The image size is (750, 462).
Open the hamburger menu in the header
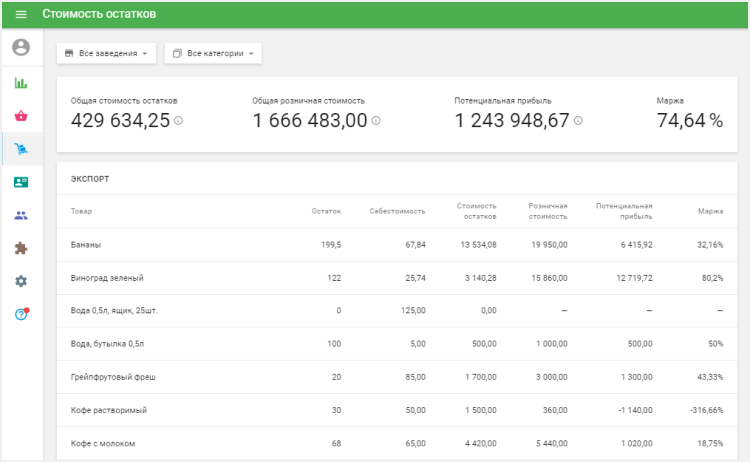pyautogui.click(x=21, y=15)
